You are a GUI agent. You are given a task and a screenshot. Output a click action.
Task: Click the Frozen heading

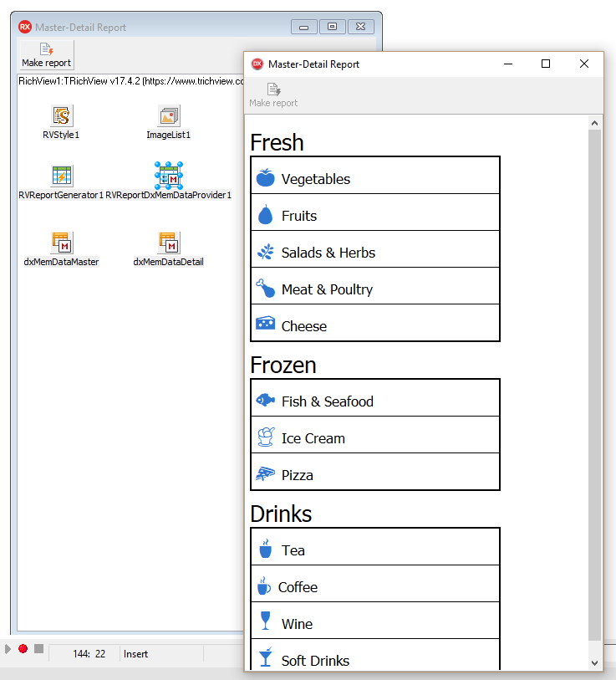283,365
